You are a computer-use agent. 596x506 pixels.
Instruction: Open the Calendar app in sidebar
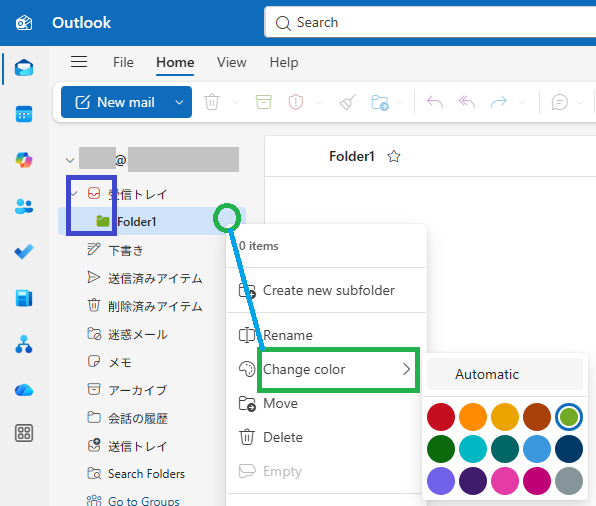click(24, 114)
